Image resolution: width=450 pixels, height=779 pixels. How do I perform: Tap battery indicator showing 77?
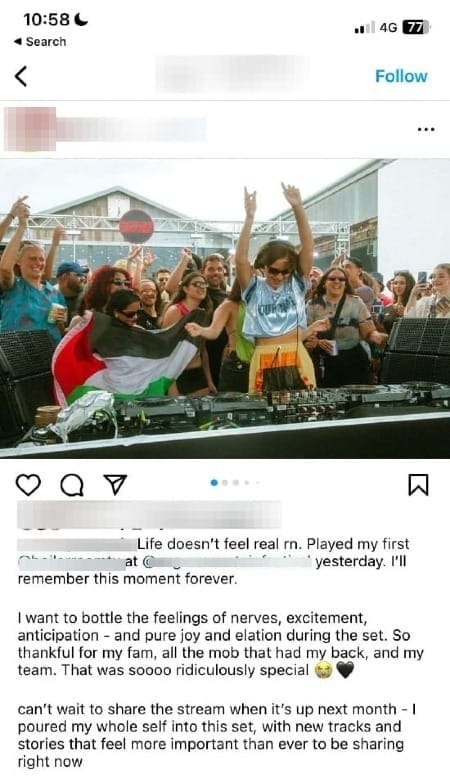(415, 27)
